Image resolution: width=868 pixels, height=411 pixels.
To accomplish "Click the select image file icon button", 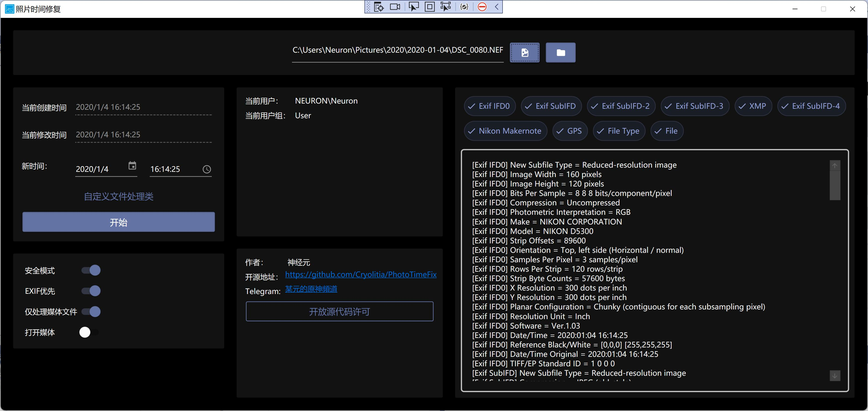I will (x=524, y=53).
